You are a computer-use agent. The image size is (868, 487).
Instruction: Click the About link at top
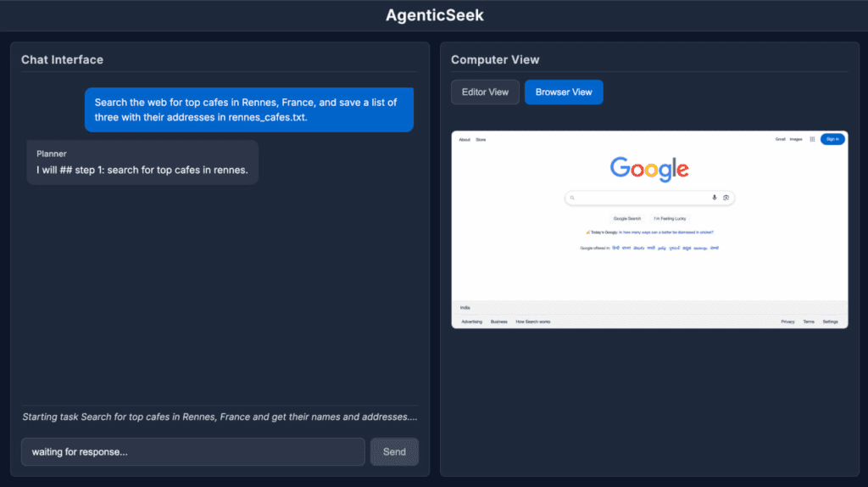click(465, 140)
